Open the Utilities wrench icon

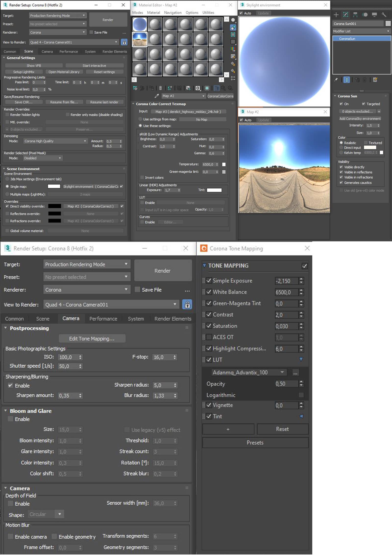384,15
